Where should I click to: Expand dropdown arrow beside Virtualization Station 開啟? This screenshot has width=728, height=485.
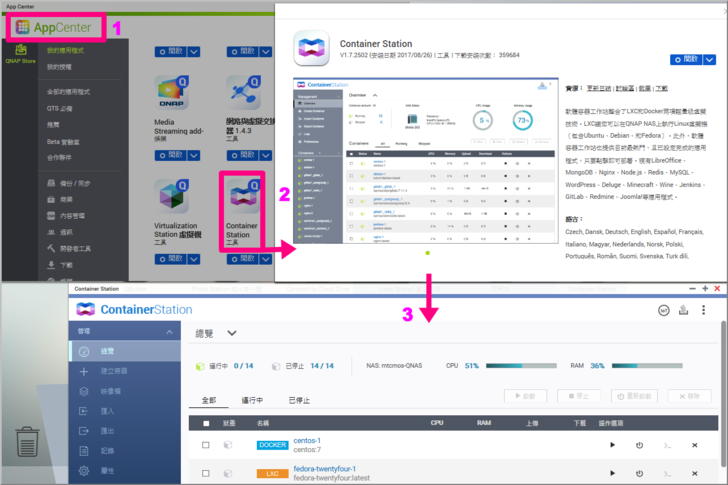[194, 259]
